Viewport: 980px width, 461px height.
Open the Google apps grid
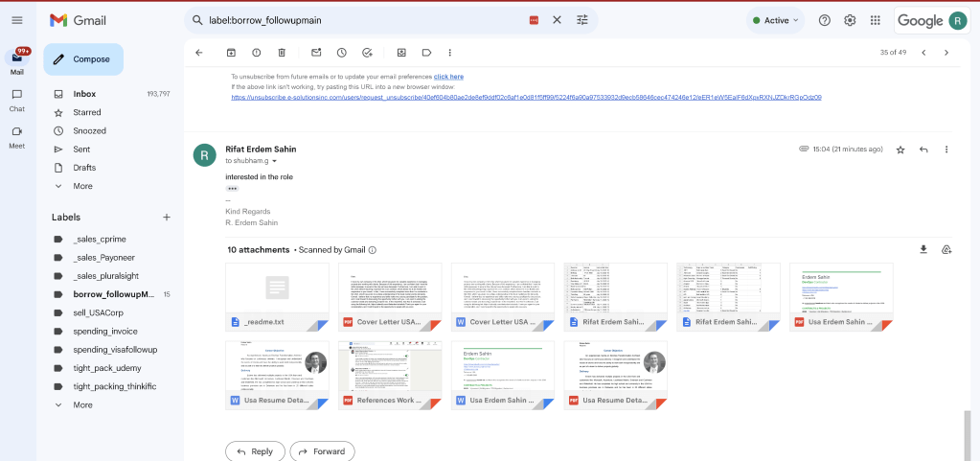pyautogui.click(x=875, y=20)
